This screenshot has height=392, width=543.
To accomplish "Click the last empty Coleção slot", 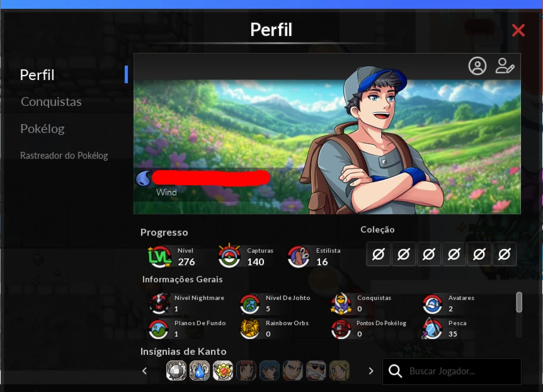I will (x=504, y=255).
